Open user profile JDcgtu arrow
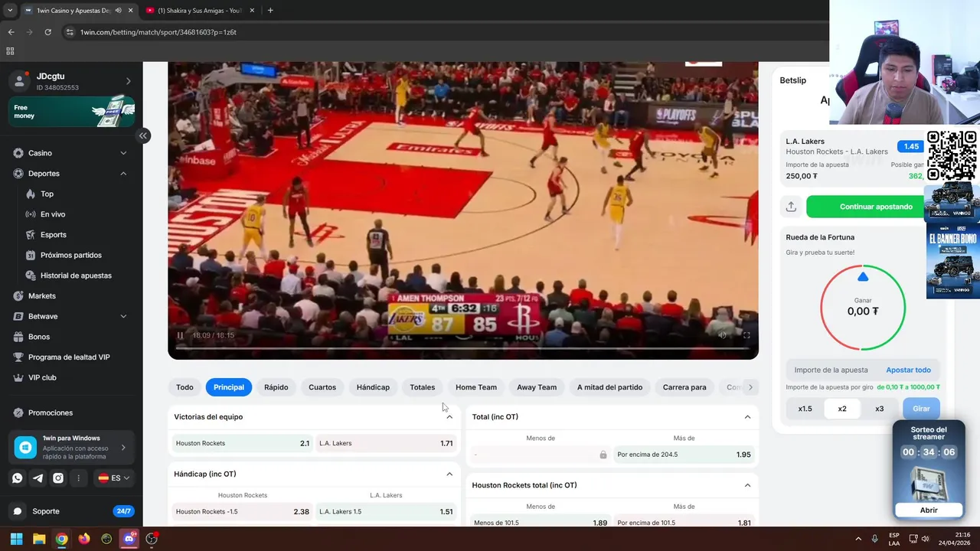This screenshot has height=551, width=980. point(128,81)
